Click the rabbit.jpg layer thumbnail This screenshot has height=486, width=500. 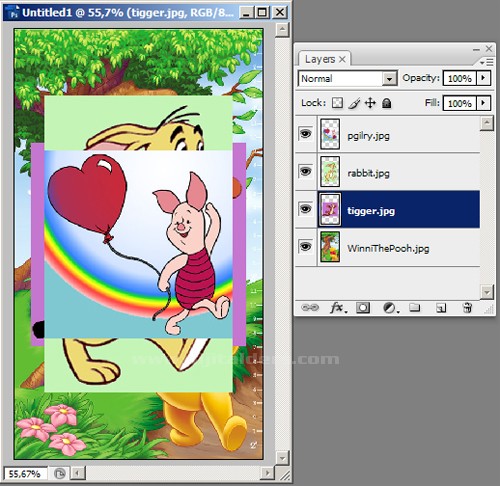click(330, 172)
